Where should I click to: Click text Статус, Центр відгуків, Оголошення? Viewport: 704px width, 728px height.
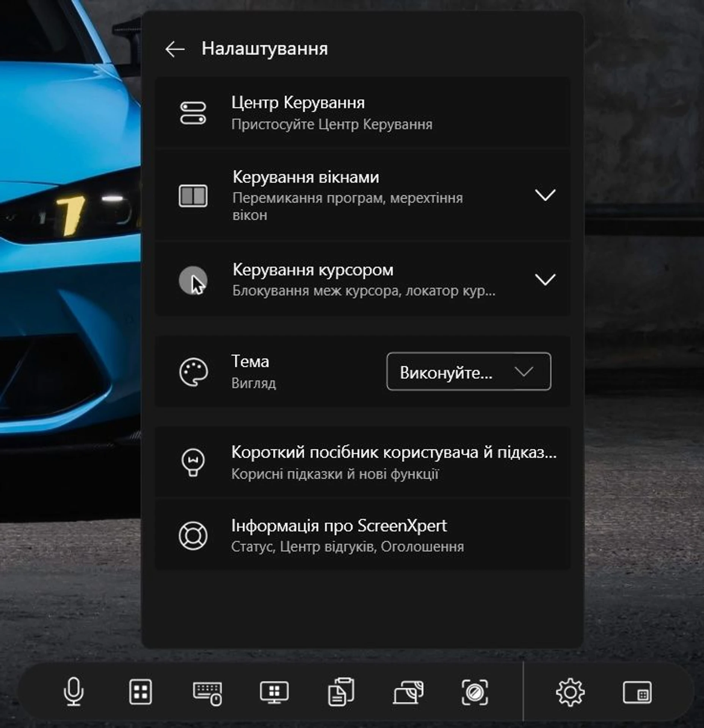(x=348, y=547)
